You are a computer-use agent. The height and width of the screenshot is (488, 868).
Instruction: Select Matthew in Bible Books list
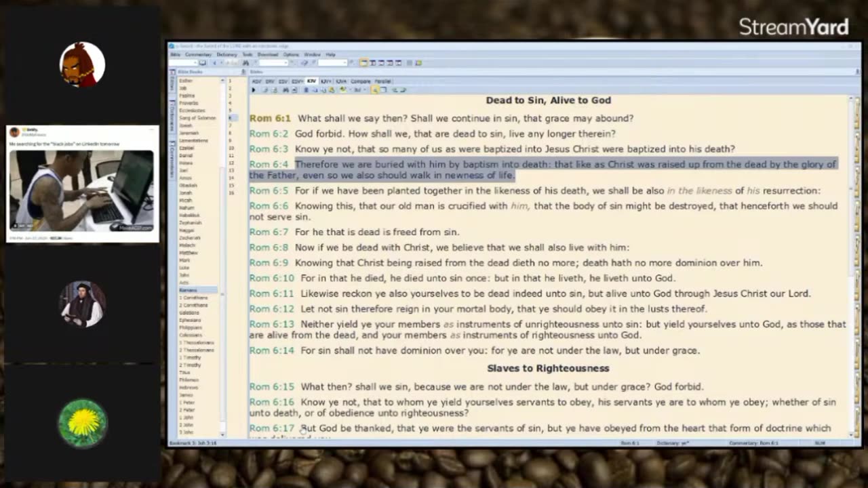pos(188,252)
